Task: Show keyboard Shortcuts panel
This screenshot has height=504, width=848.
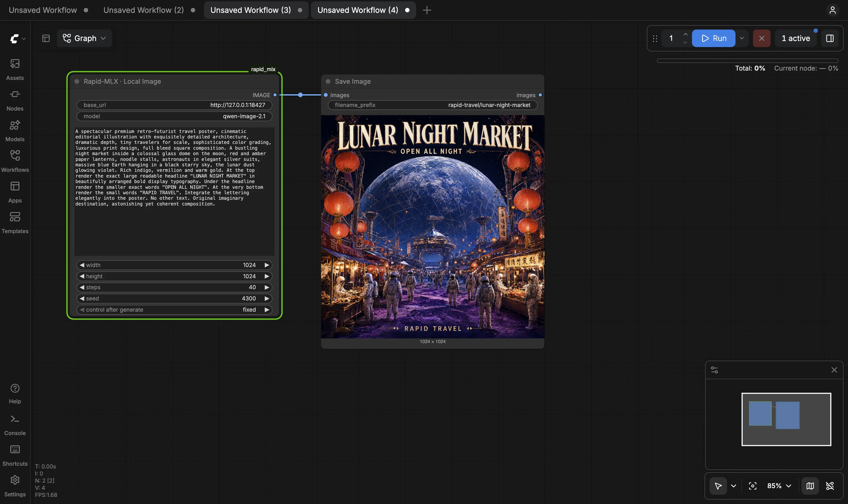Action: click(x=15, y=456)
